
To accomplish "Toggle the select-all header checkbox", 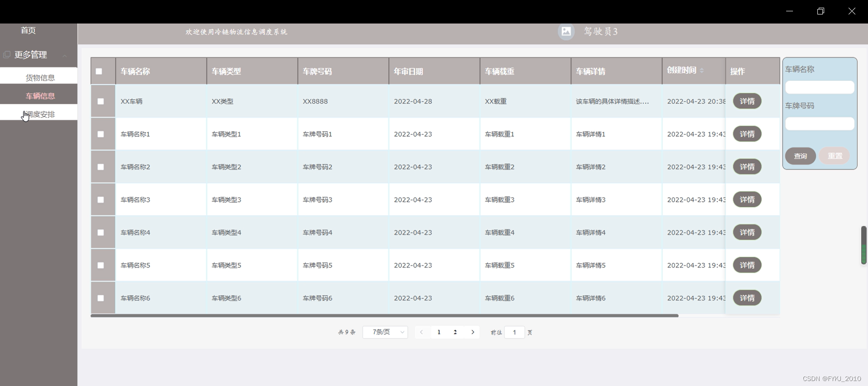I will (99, 71).
